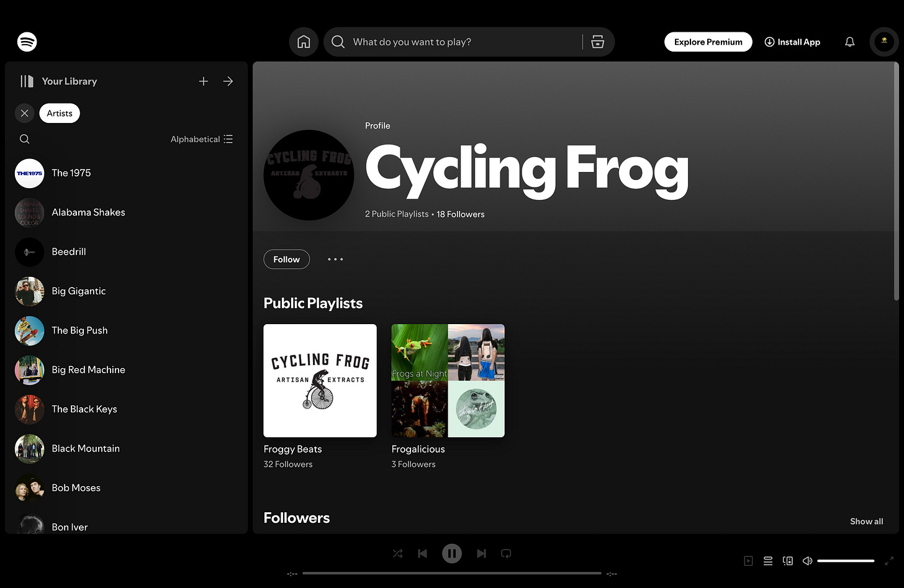
Task: Collapse Your Library via stacked icon
Action: [27, 81]
